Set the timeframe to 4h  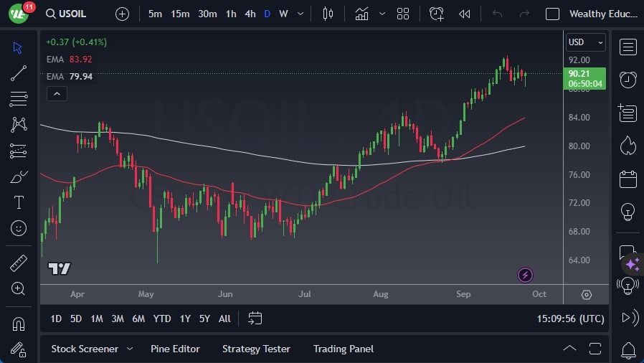[250, 14]
